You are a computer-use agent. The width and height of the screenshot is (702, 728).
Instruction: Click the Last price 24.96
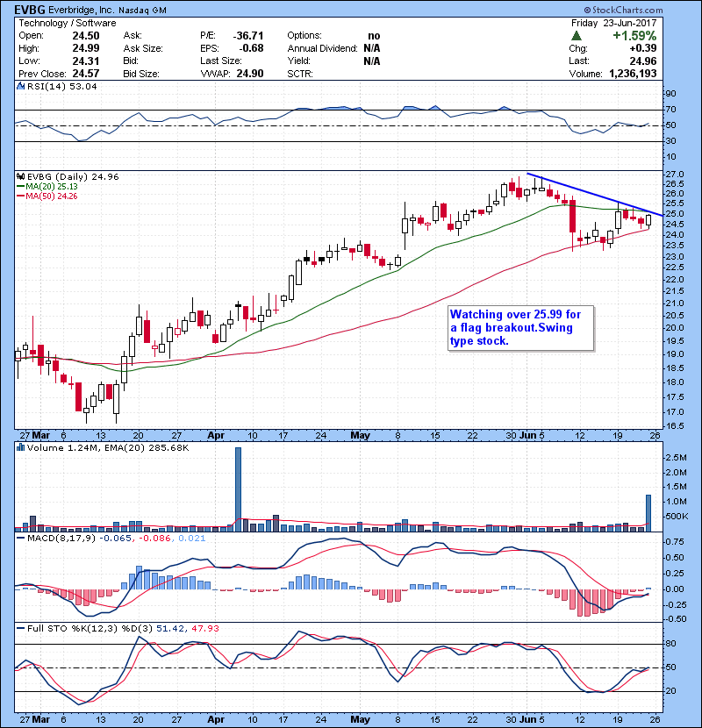pyautogui.click(x=643, y=61)
